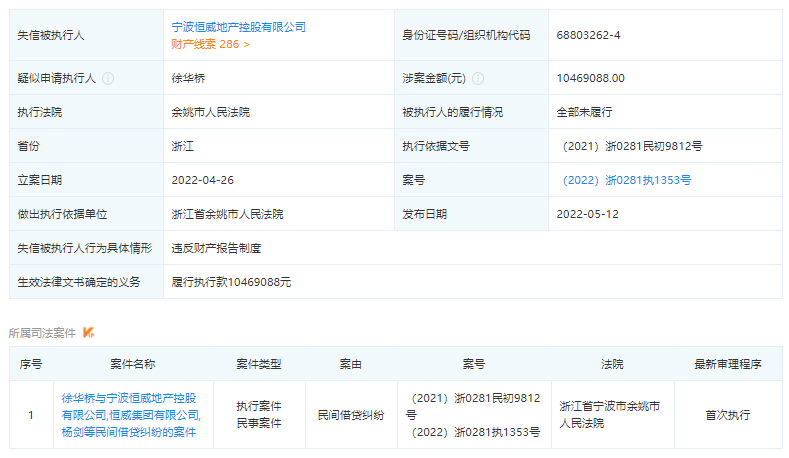Select 执行案件 case type text
This screenshot has height=458, width=789.
point(259,406)
